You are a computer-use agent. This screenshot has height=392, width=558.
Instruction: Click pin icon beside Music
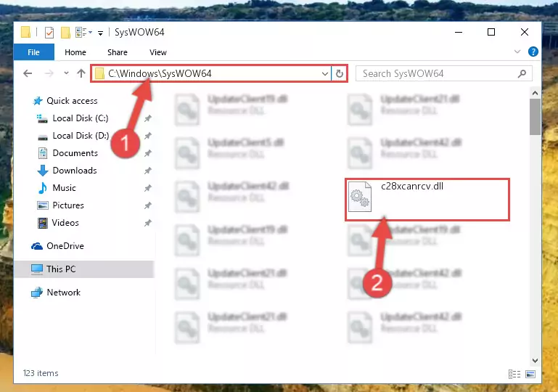pos(148,188)
